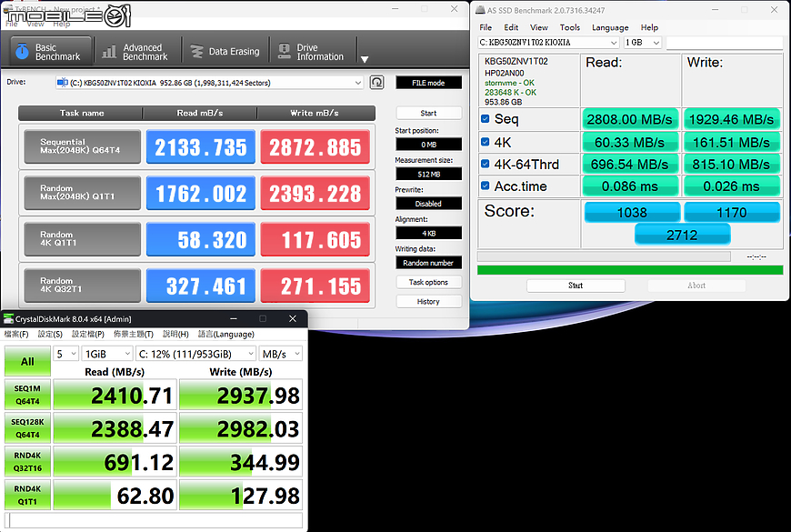
Task: Open the 檔案(F) menu in CrystalDiskMark
Action: [16, 334]
